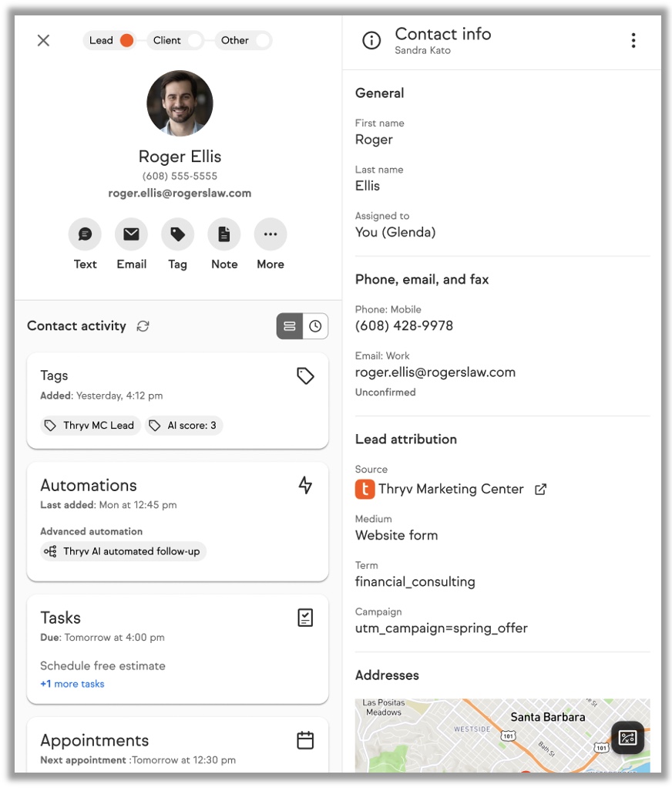Screen dimensions: 672x788
Task: Select the Lead status radio option
Action: (x=126, y=41)
